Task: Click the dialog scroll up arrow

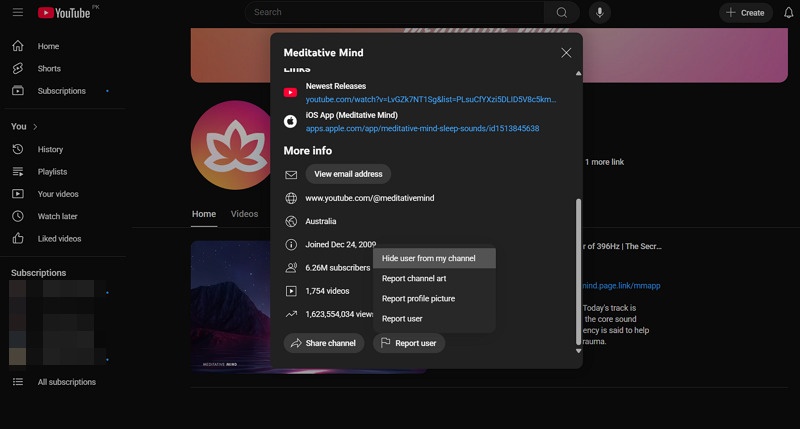Action: pos(578,73)
